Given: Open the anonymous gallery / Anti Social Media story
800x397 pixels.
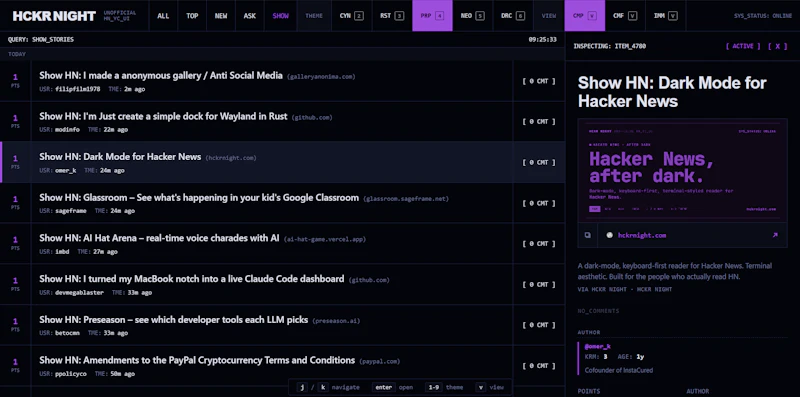Looking at the screenshot, I should [161, 76].
